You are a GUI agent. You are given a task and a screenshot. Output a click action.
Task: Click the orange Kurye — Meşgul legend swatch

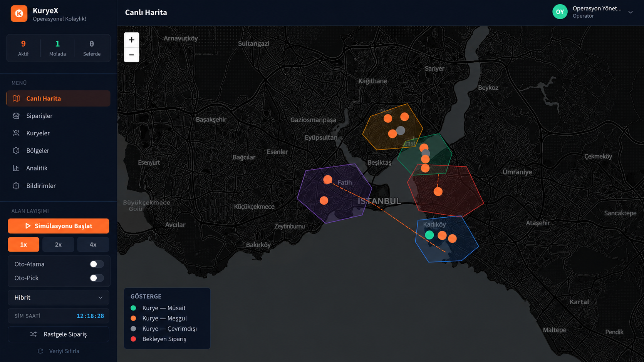(133, 318)
